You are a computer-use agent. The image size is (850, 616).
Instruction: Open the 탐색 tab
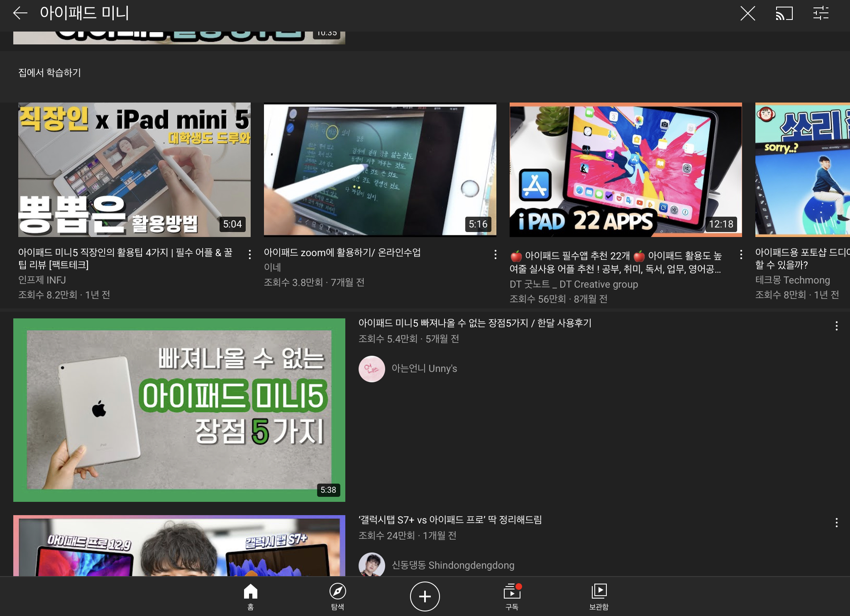pos(337,597)
